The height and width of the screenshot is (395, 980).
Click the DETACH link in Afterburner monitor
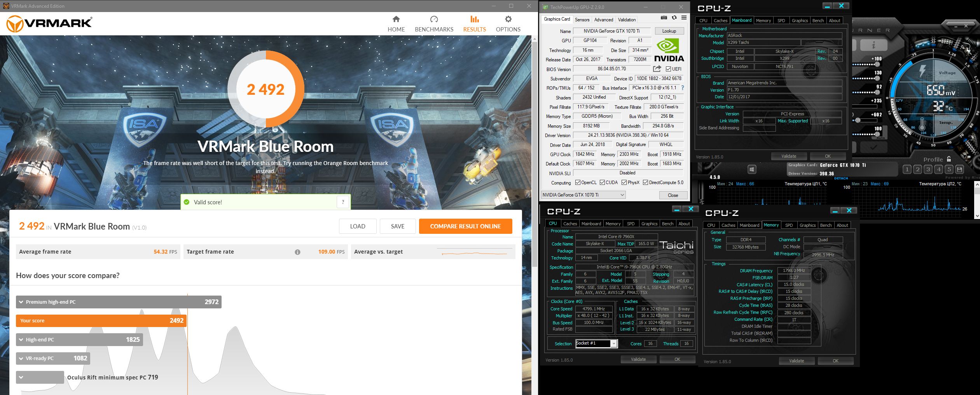(841, 179)
